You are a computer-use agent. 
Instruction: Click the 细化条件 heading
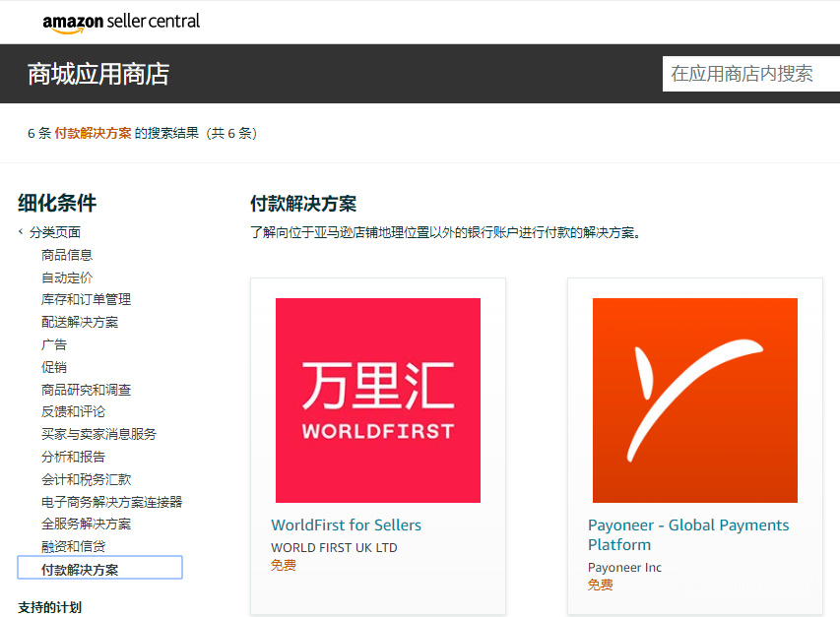click(x=57, y=203)
